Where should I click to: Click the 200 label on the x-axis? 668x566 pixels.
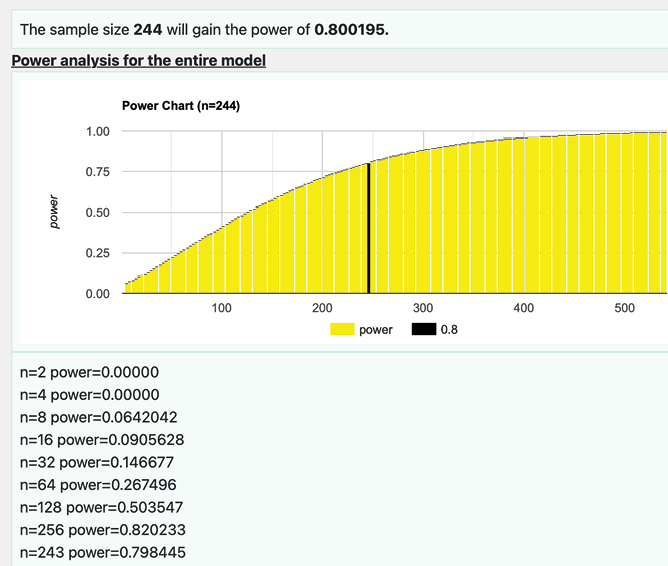(322, 308)
